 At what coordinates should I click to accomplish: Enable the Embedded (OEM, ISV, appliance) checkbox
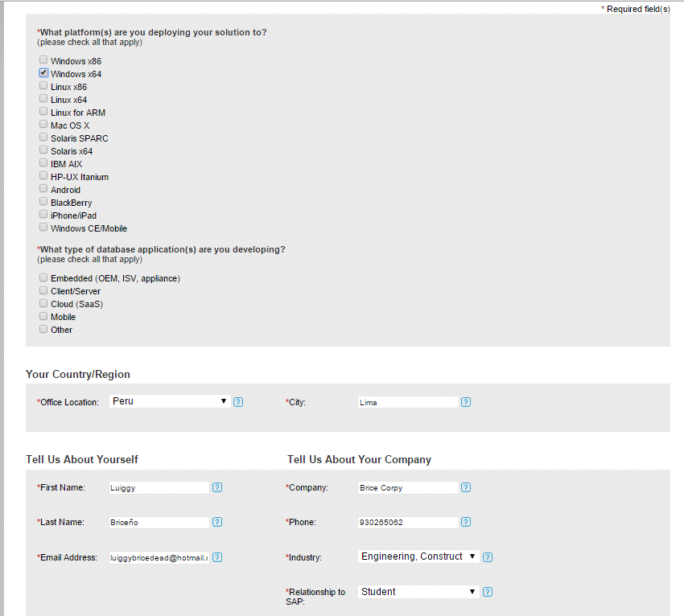[43, 276]
